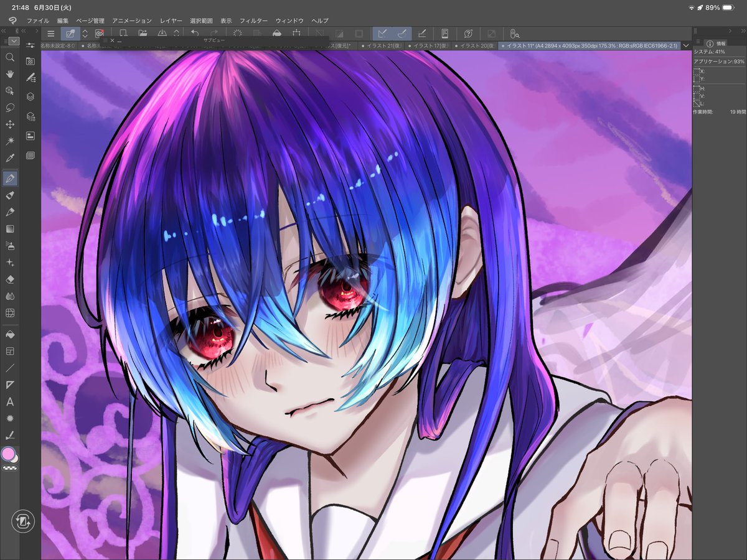This screenshot has height=560, width=747.
Task: Select the sparkle effect tool
Action: (x=10, y=263)
